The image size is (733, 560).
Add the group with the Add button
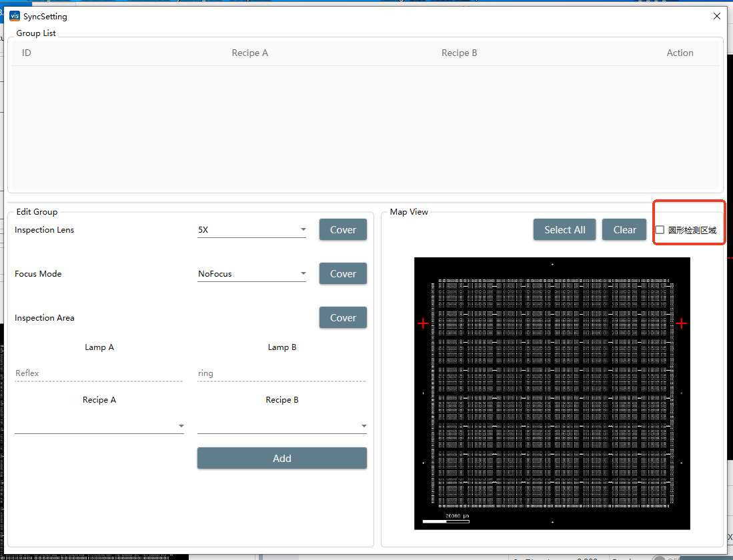[x=282, y=458]
